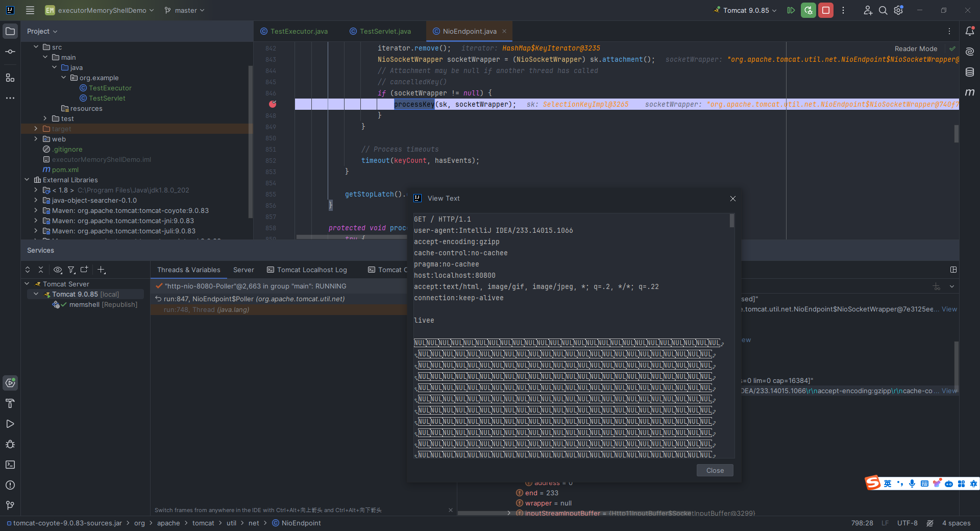The image size is (980, 531).
Task: Collapse External Libraries node
Action: coord(27,180)
